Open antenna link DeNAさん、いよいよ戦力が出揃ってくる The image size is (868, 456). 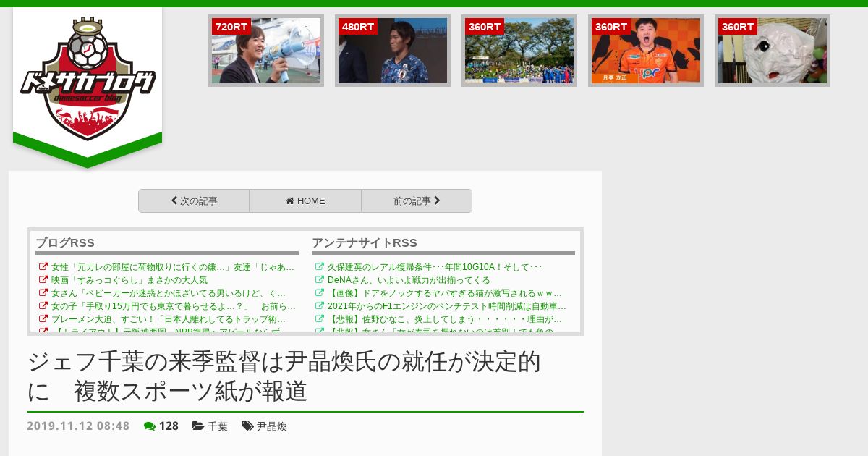point(409,280)
